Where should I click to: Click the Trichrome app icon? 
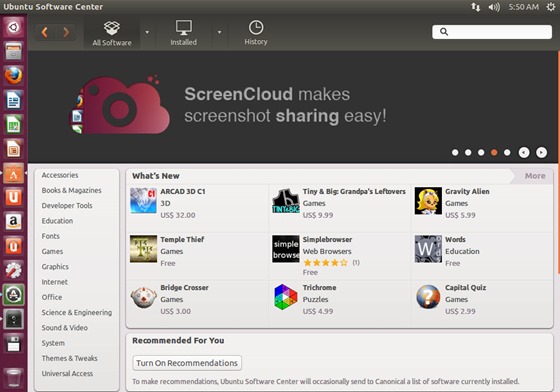(x=286, y=297)
